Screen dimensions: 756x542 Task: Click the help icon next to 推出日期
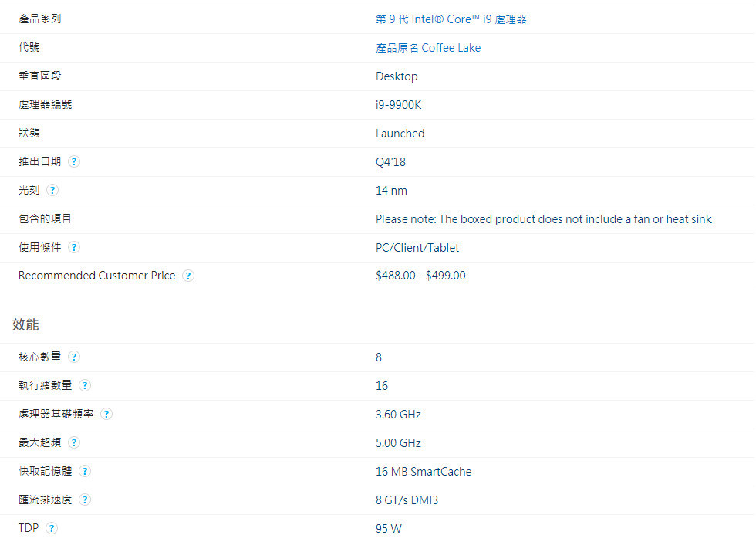coord(74,162)
